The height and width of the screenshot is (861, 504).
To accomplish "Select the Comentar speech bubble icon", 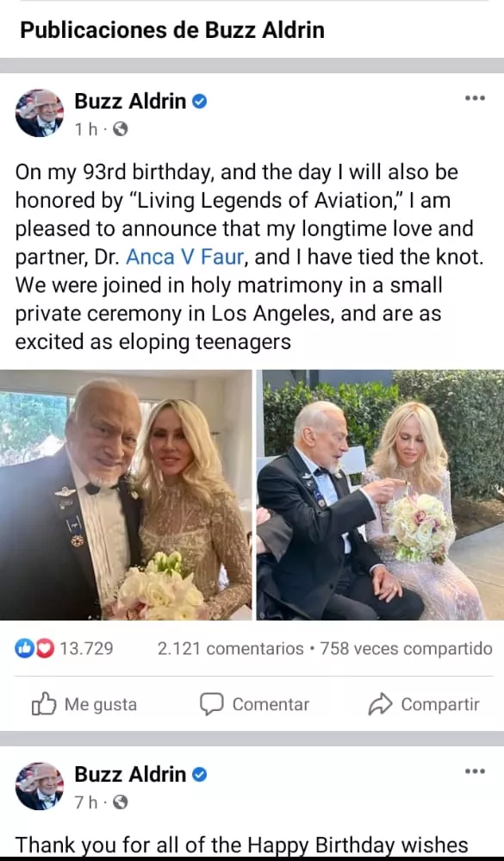I will [212, 704].
